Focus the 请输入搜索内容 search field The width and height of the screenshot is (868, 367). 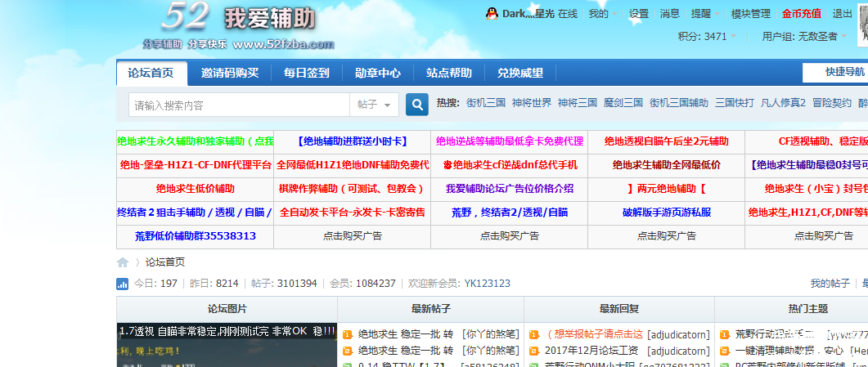pyautogui.click(x=239, y=105)
